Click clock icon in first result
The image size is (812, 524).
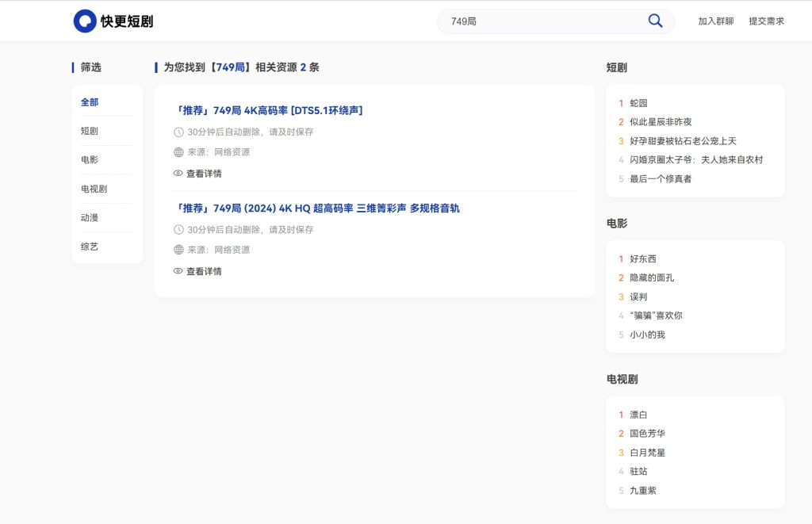tap(178, 132)
